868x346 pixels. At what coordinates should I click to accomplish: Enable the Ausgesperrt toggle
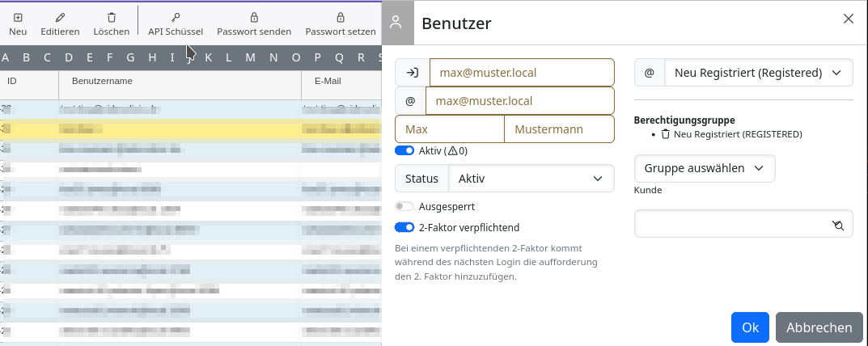404,207
